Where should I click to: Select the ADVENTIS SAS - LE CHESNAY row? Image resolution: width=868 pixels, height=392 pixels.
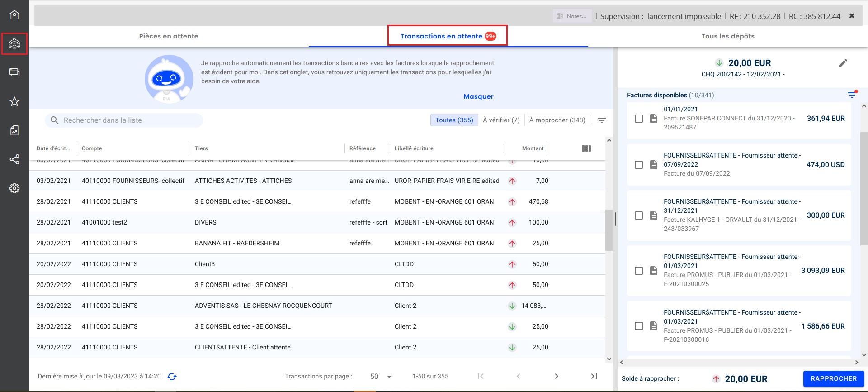tap(317, 306)
